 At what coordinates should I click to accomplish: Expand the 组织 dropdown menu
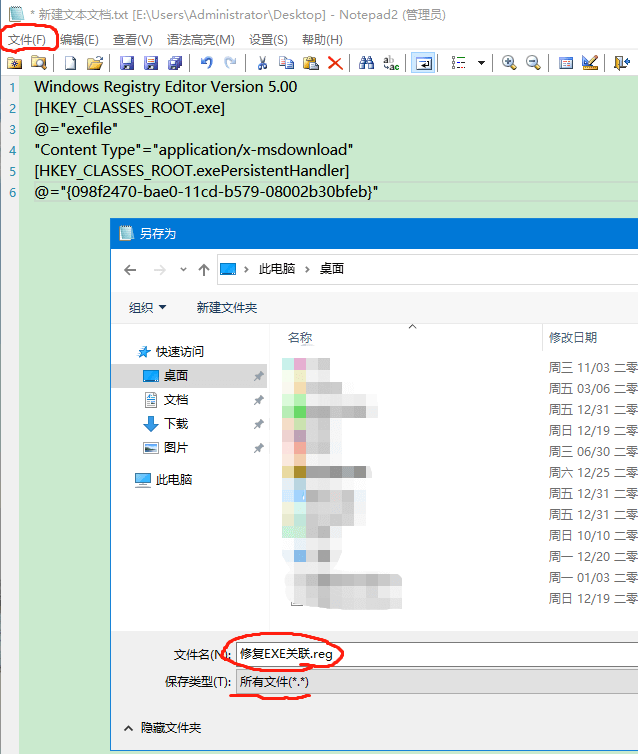click(148, 307)
